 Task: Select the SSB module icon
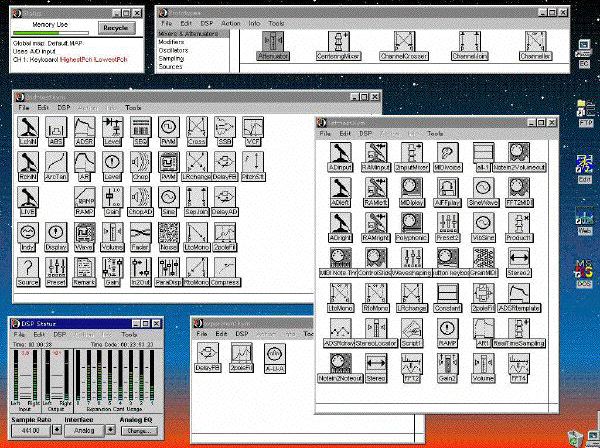coord(225,131)
